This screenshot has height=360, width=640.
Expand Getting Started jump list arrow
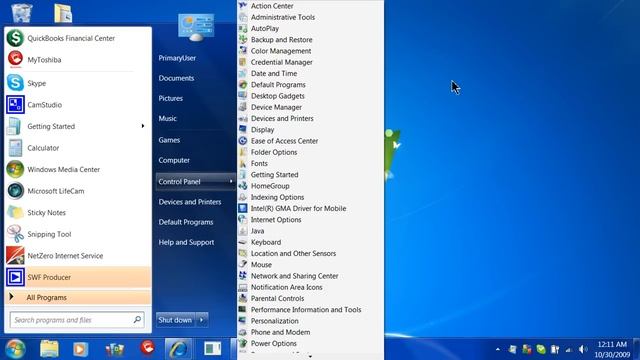(142, 126)
